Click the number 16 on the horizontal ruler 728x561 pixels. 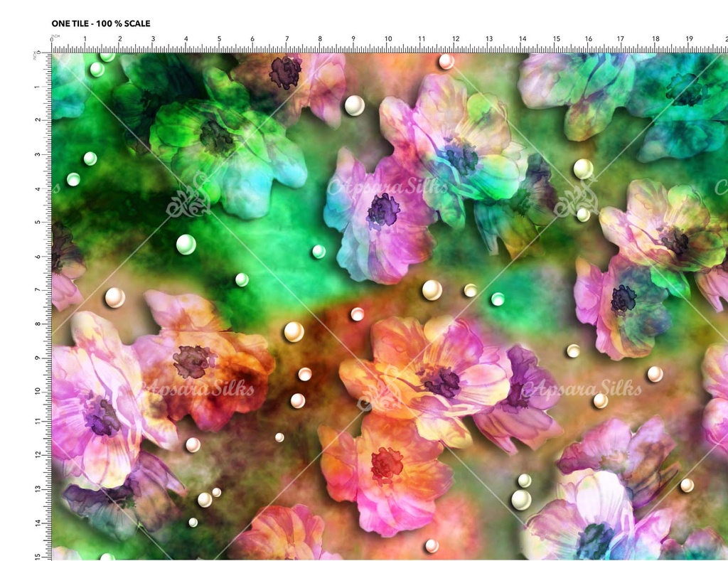point(588,39)
